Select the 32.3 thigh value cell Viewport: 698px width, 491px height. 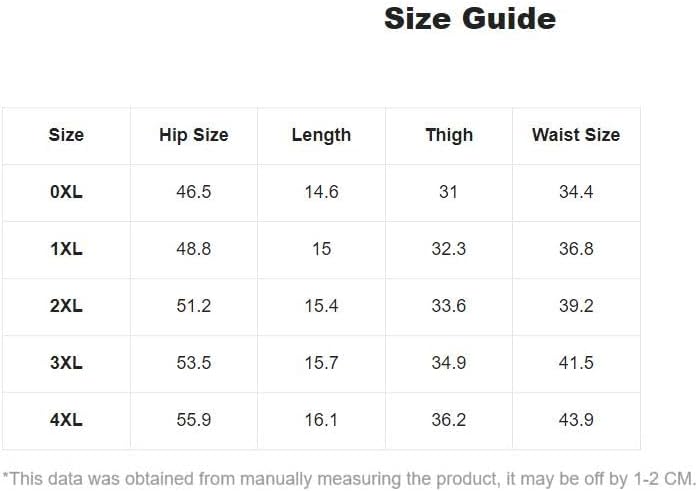coord(449,249)
